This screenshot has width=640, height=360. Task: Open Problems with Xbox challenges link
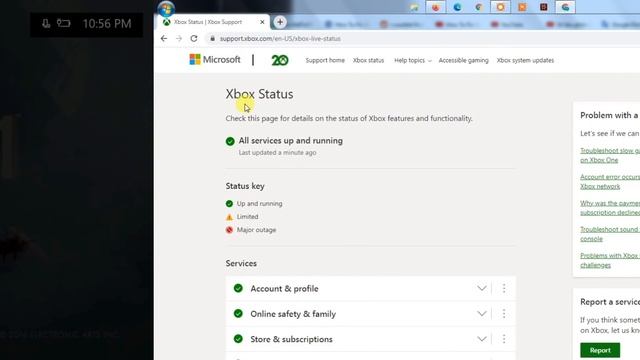tap(610, 260)
